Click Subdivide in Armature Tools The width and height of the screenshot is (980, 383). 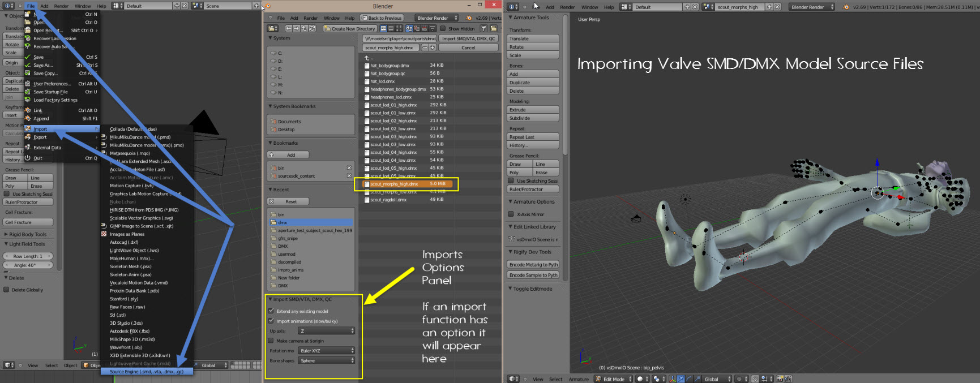pyautogui.click(x=533, y=118)
